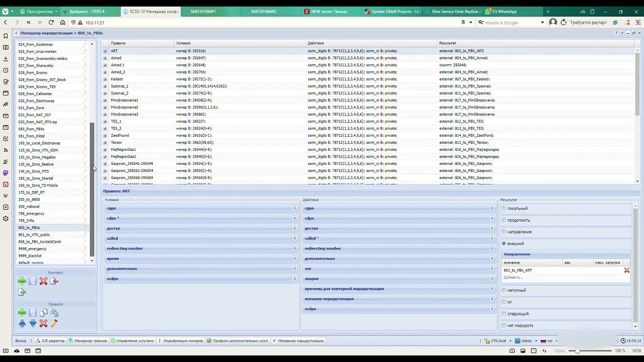Reload the browser page

[51, 22]
